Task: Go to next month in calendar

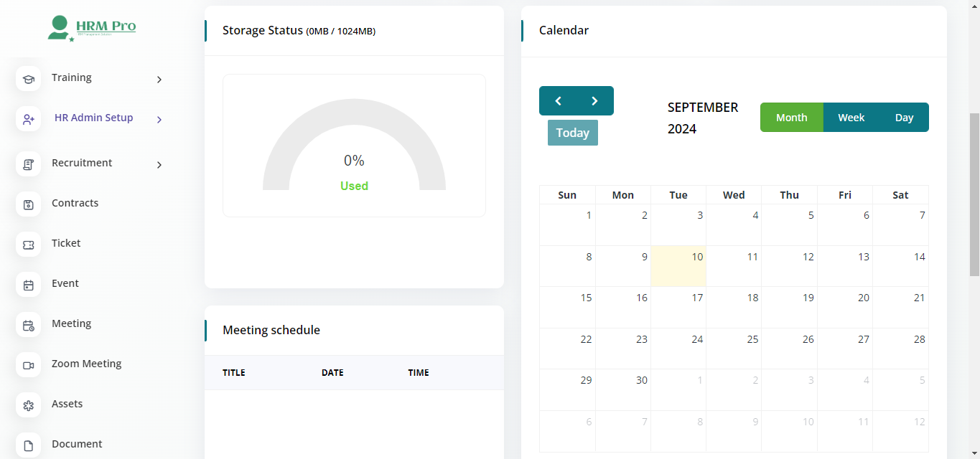Action: pyautogui.click(x=594, y=101)
